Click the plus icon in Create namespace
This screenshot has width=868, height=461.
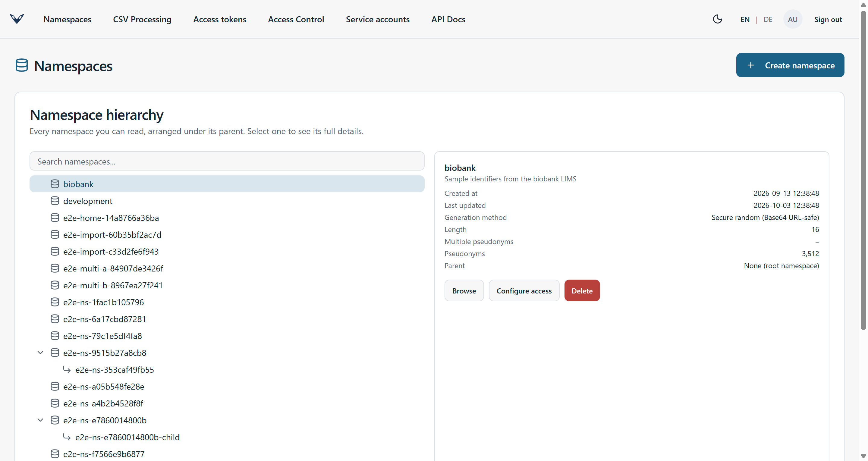(x=751, y=65)
